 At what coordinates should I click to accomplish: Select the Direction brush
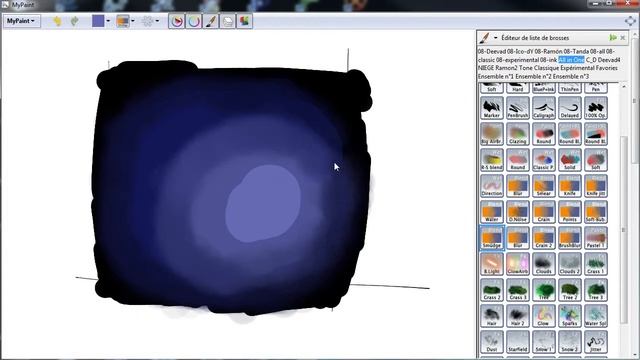point(492,186)
